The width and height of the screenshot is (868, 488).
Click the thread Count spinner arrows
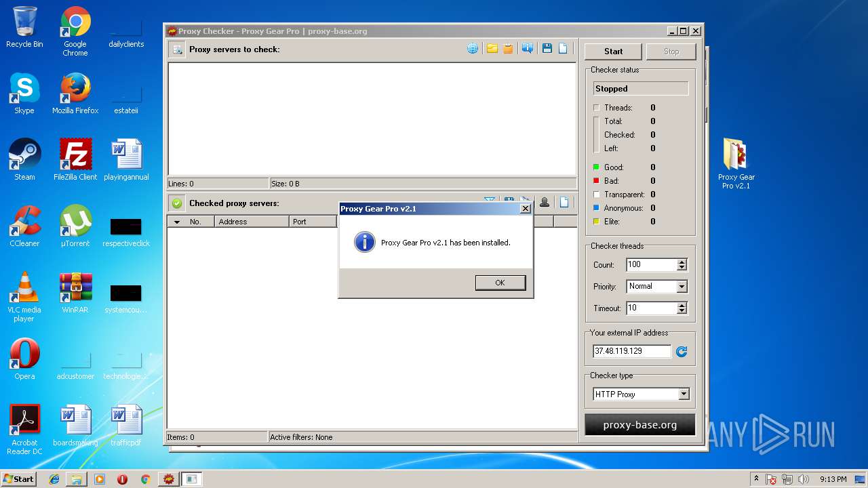[682, 265]
